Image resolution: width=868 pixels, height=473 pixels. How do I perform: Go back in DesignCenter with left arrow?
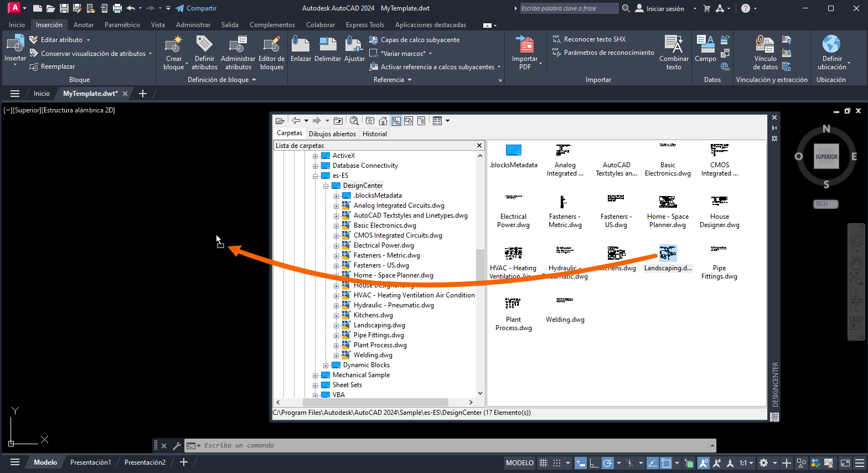(296, 121)
